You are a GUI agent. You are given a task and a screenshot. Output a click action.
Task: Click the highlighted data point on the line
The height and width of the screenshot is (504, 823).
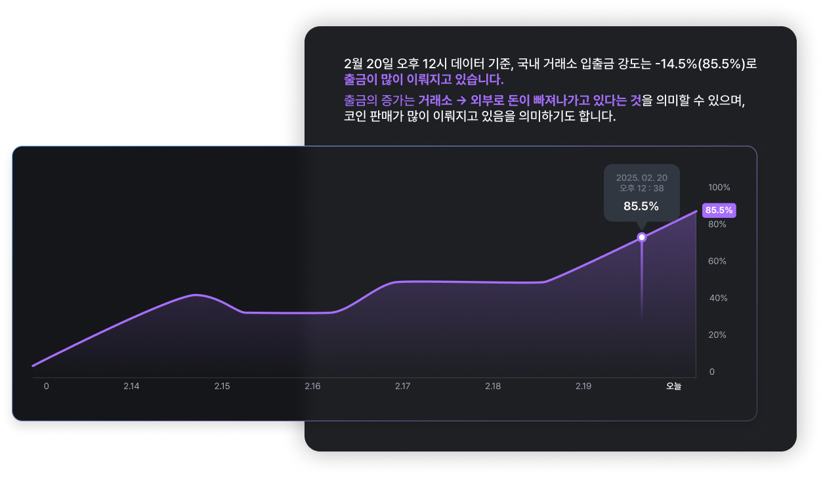coord(642,237)
